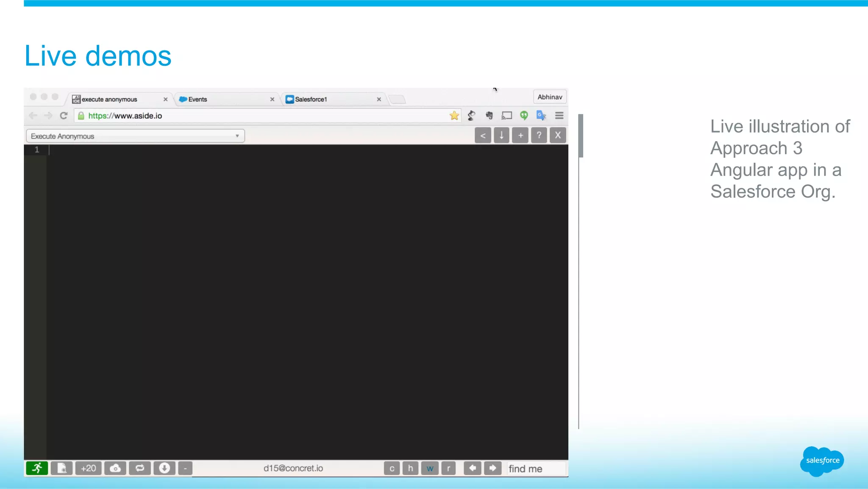Viewport: 868px width, 489px height.
Task: Open the Execute Anonymous dropdown
Action: point(135,136)
